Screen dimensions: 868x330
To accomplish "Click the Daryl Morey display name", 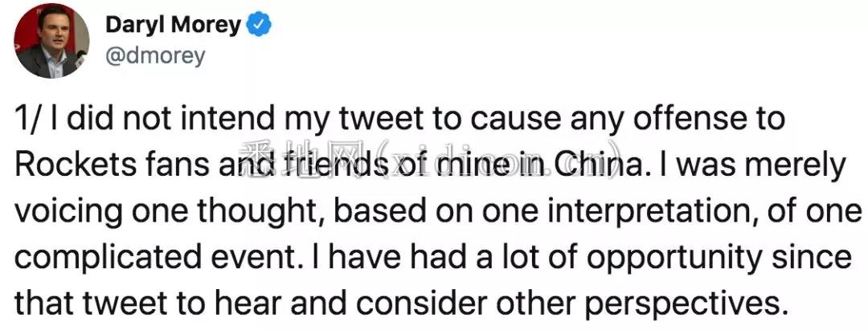I will click(x=174, y=26).
